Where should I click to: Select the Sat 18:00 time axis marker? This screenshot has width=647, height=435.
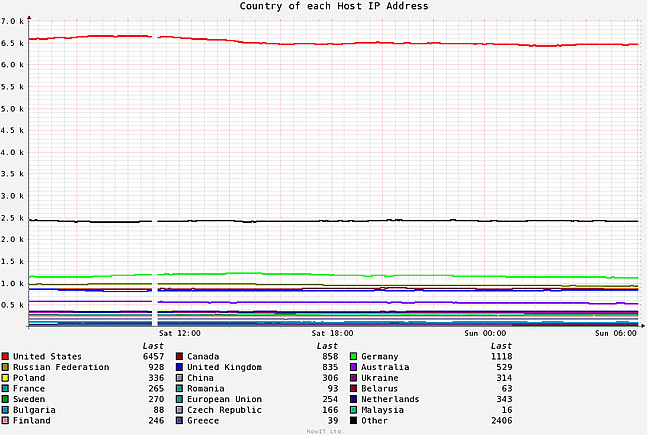point(333,333)
